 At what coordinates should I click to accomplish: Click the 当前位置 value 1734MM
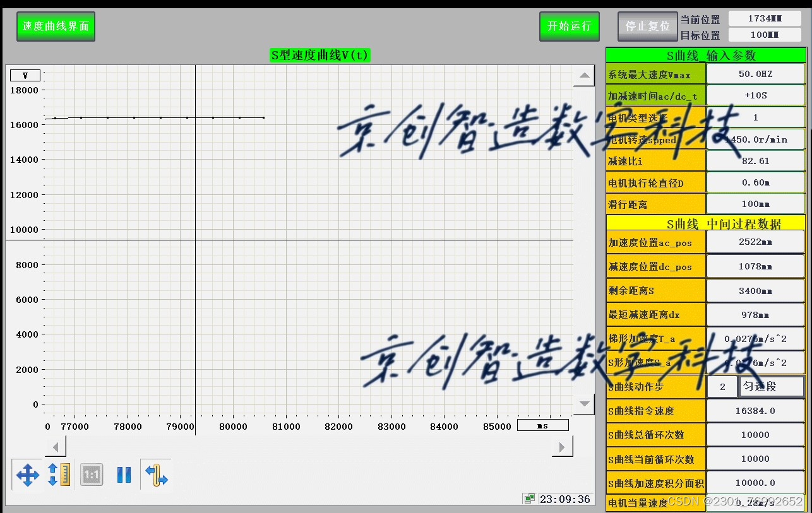tap(764, 18)
